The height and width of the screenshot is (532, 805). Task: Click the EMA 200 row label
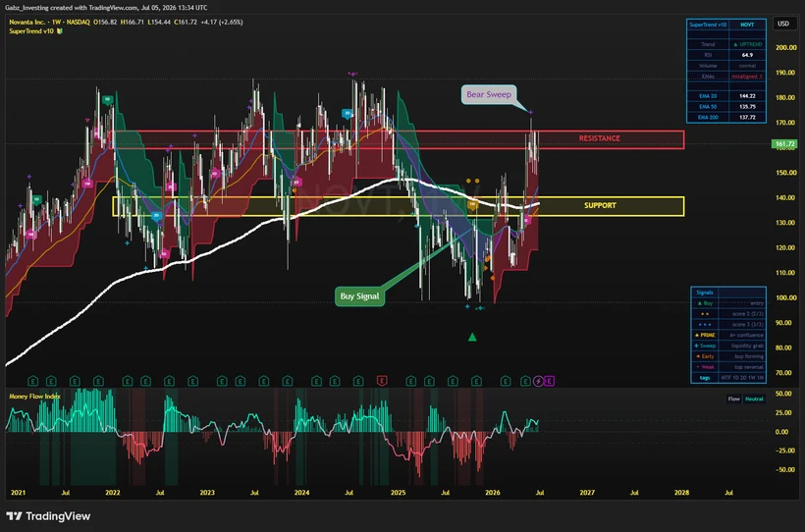(x=708, y=118)
